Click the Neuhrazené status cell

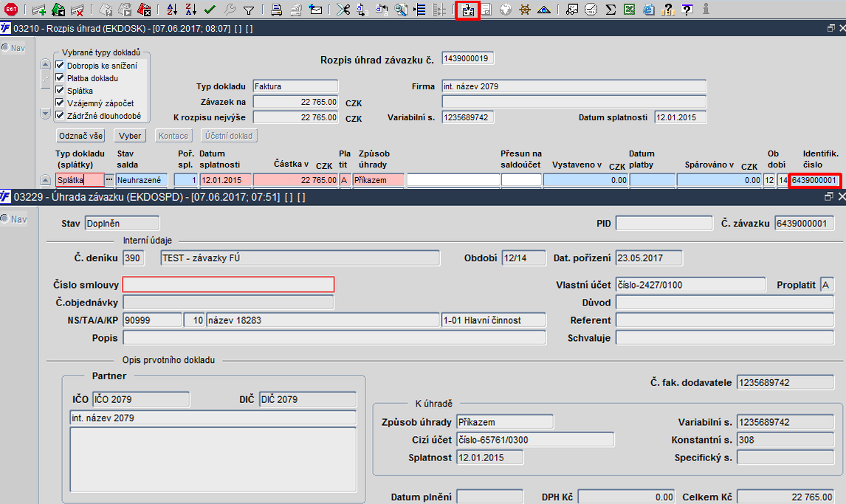pos(142,180)
